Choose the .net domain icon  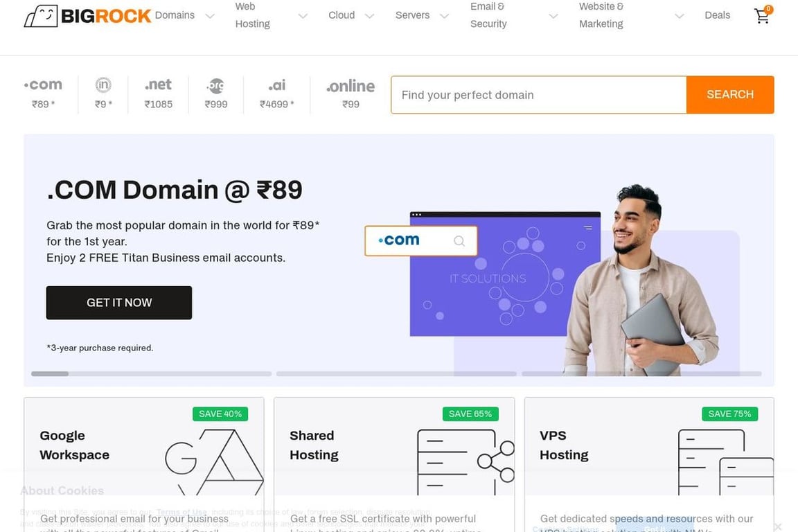[x=158, y=85]
